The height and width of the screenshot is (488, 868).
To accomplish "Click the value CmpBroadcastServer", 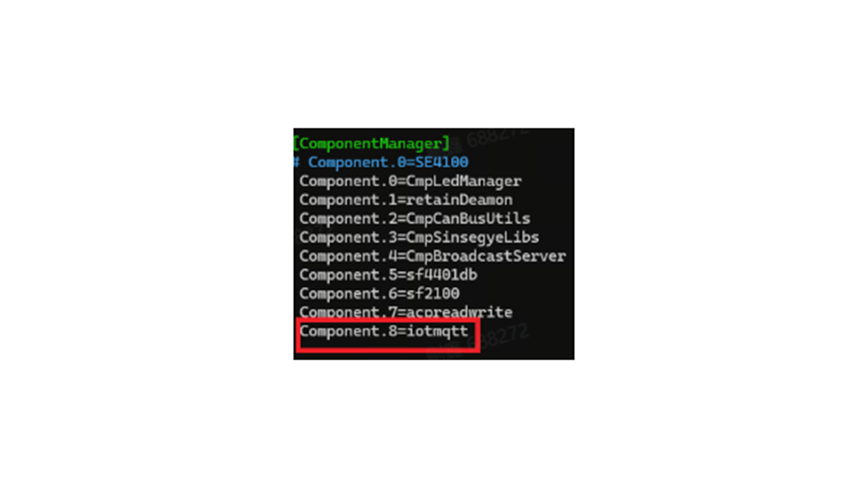I will coord(486,256).
